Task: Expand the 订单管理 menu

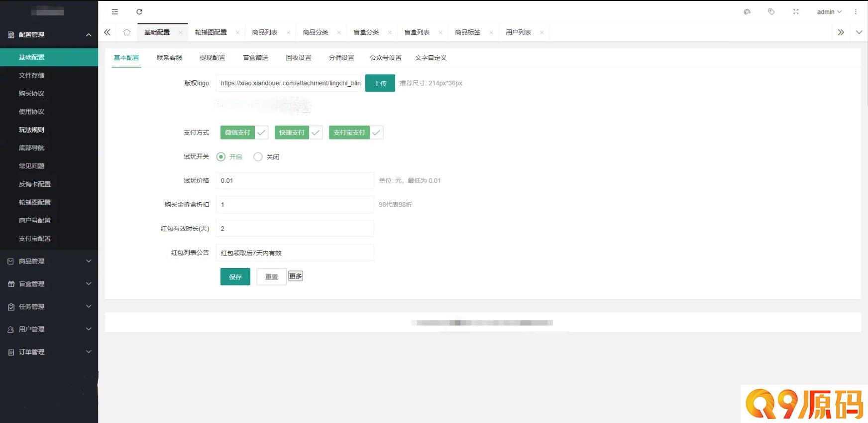Action: point(49,352)
